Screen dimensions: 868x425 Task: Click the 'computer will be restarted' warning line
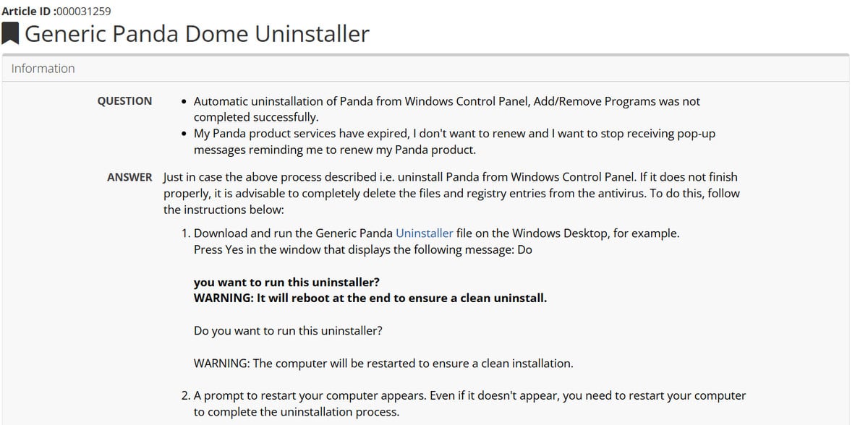pos(383,364)
